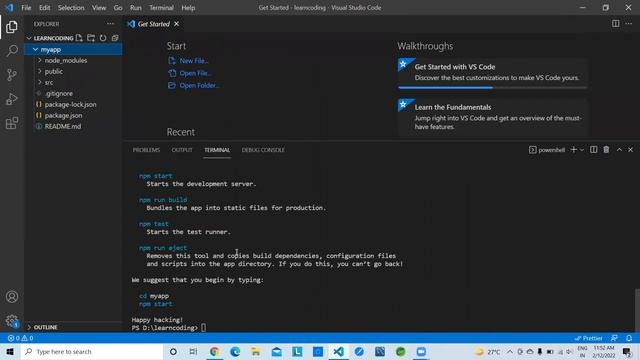Viewport: 640px width, 360px height.
Task: Click the Open File... link
Action: [189, 73]
